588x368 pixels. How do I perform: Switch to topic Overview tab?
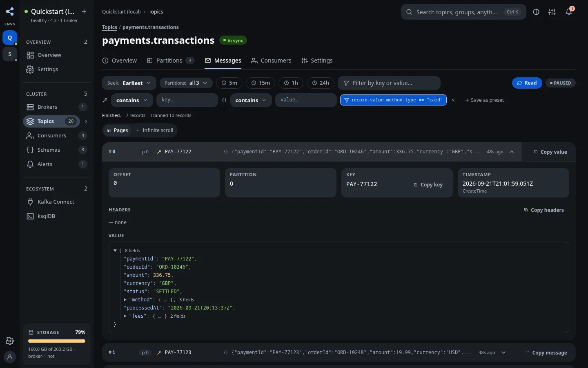[x=120, y=61]
